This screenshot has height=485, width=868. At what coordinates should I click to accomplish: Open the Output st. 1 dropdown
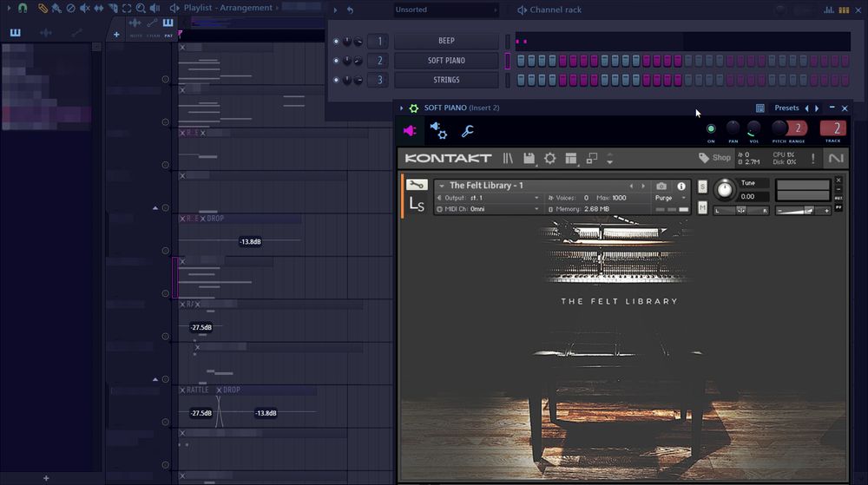tap(488, 198)
